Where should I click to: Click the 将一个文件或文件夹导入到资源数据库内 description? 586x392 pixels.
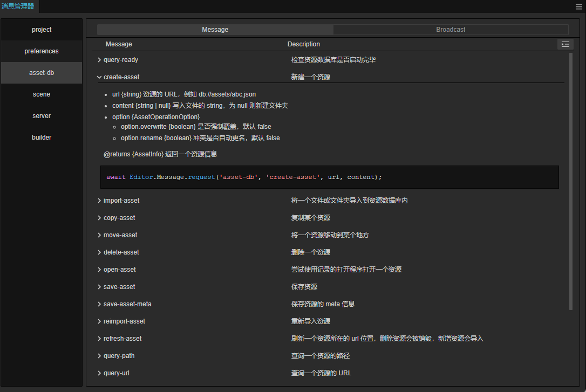point(350,201)
